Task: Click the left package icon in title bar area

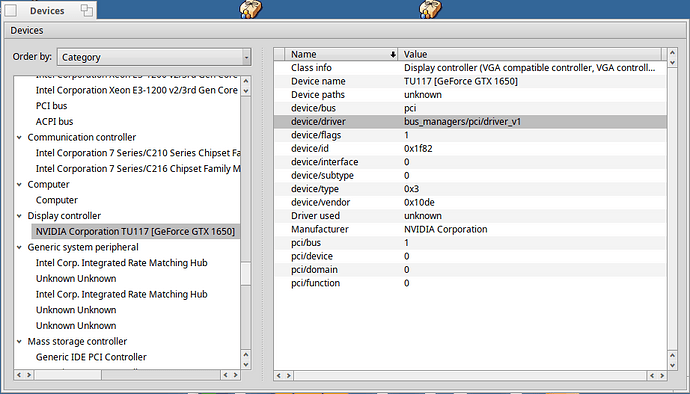Action: (x=251, y=9)
